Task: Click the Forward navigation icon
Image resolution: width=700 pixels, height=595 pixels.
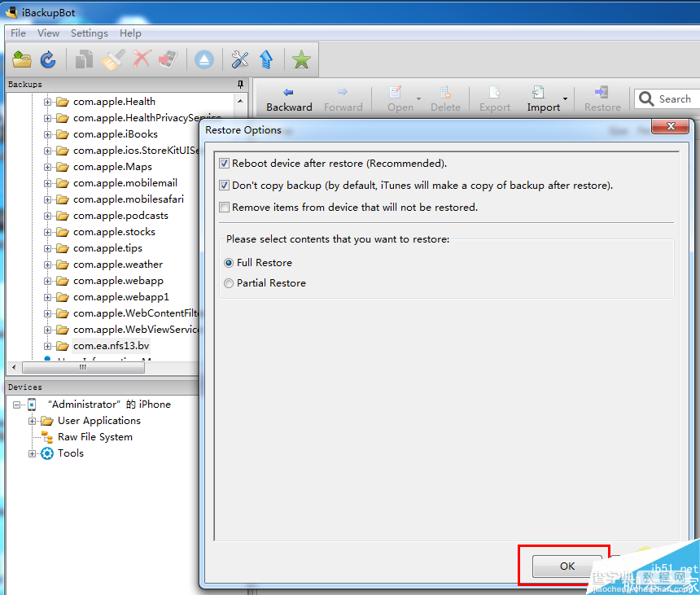Action: [343, 93]
